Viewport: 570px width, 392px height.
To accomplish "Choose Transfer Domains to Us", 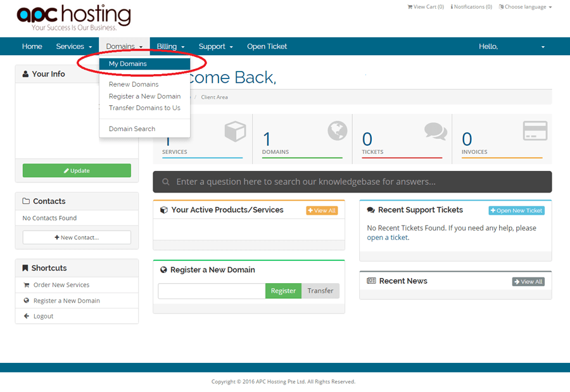I will 144,108.
